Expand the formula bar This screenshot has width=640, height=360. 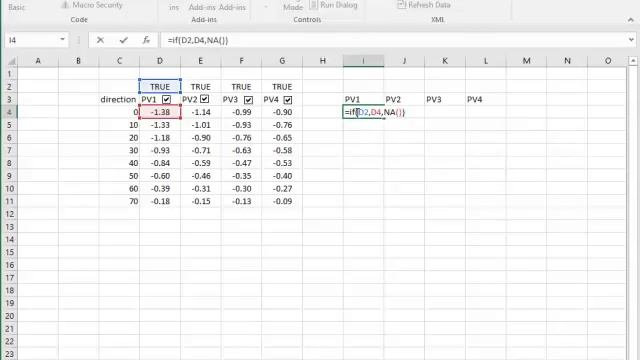coord(631,40)
